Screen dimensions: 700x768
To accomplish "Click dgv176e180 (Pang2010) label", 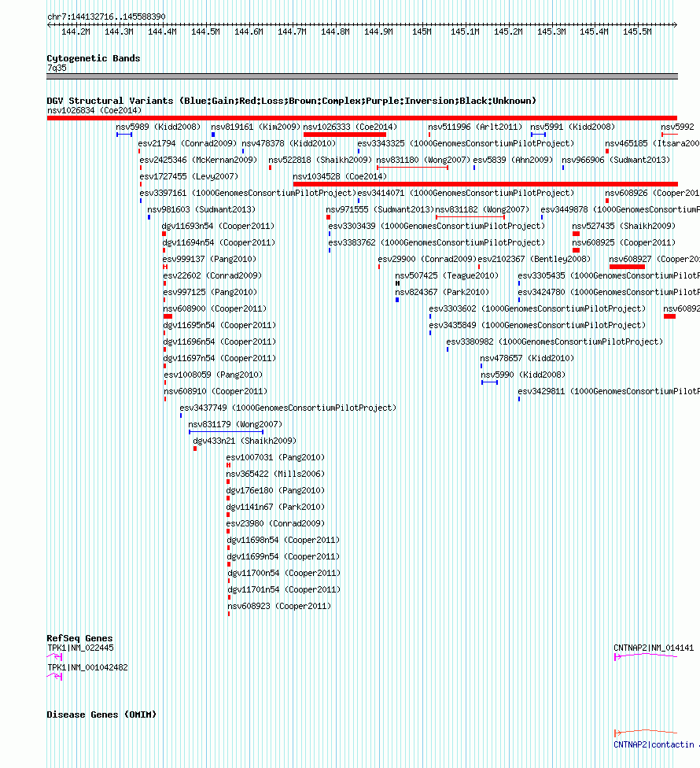I will 275,491.
